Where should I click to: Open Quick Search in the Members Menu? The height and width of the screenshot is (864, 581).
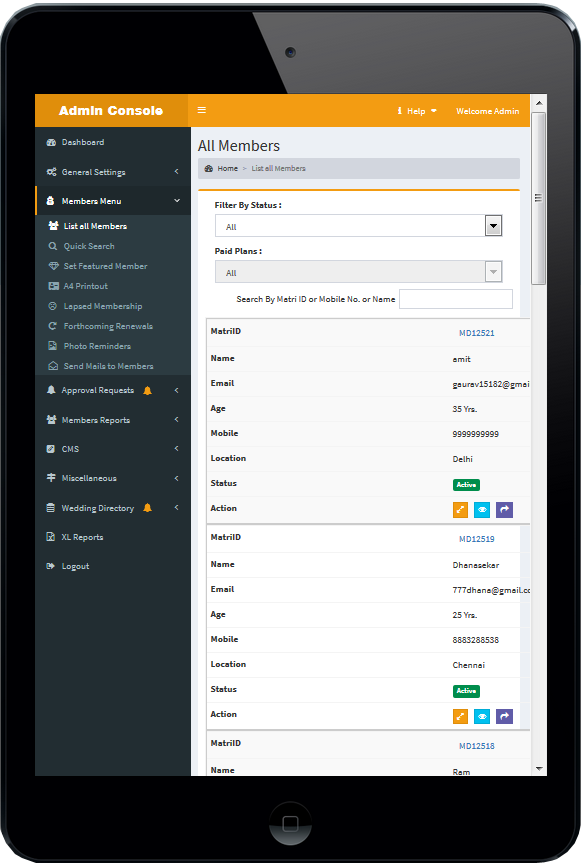coord(89,246)
